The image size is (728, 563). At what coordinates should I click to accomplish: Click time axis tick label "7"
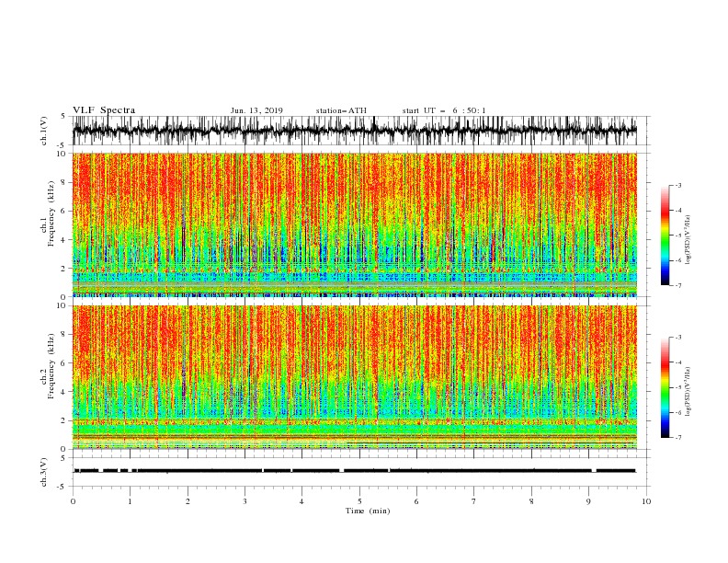(x=474, y=501)
